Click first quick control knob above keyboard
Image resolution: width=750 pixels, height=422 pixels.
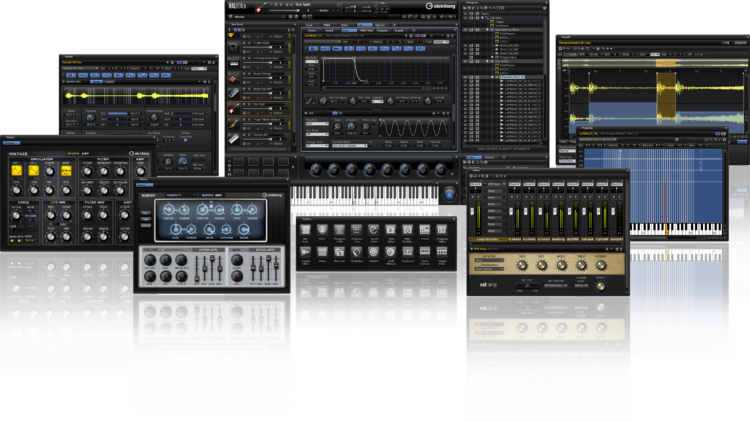coord(316,169)
